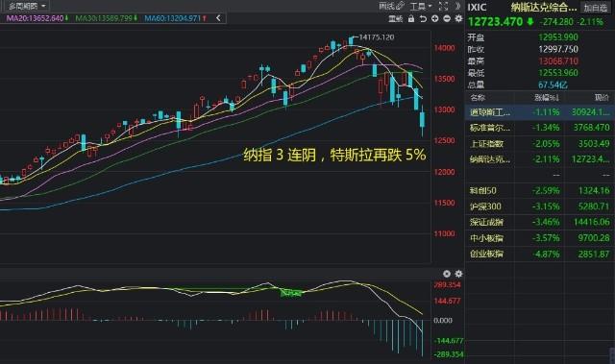
Task: Click the 最高 value 13068.710
Action: click(558, 61)
